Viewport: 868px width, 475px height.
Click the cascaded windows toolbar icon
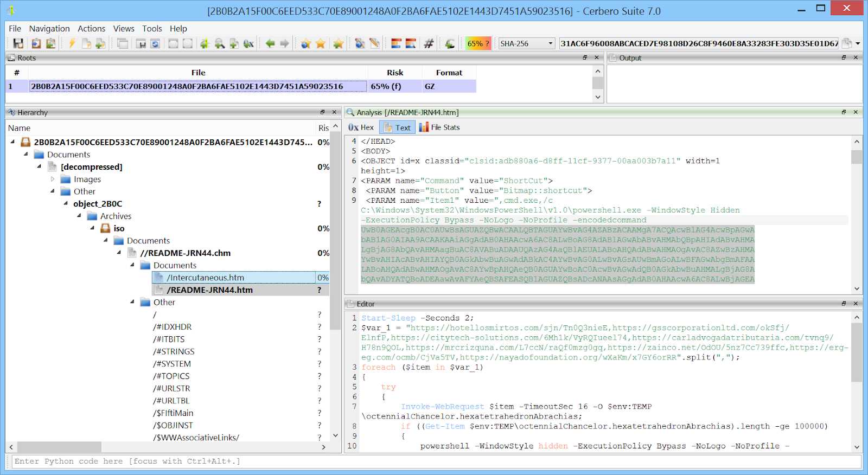[x=123, y=43]
